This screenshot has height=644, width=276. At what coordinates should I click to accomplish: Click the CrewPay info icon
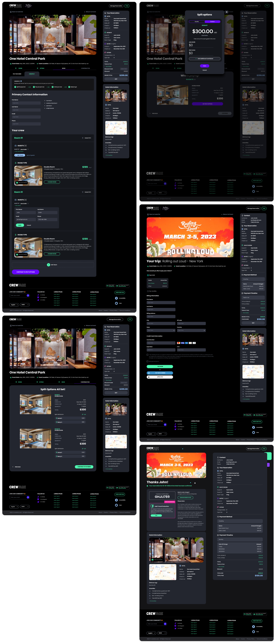click(x=21, y=81)
